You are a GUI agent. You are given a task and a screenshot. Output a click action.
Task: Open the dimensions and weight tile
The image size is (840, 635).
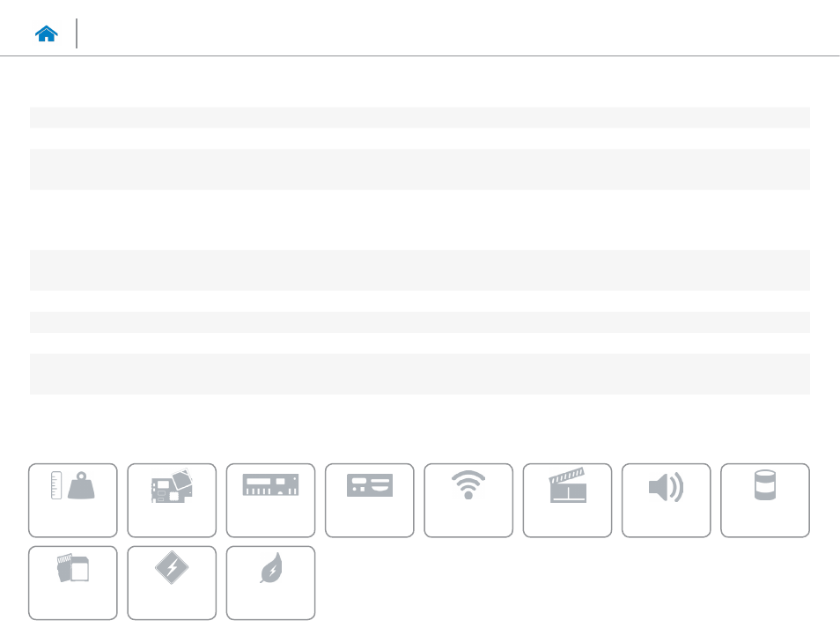click(73, 500)
